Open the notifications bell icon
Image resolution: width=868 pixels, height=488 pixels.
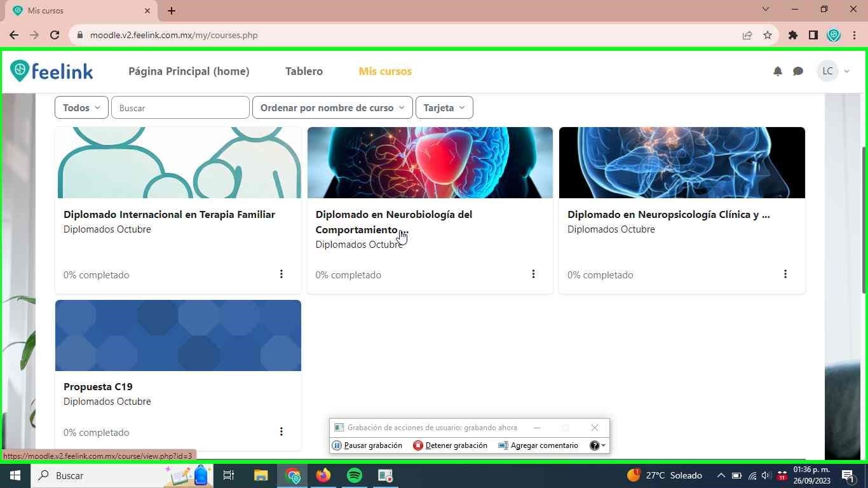click(x=777, y=71)
